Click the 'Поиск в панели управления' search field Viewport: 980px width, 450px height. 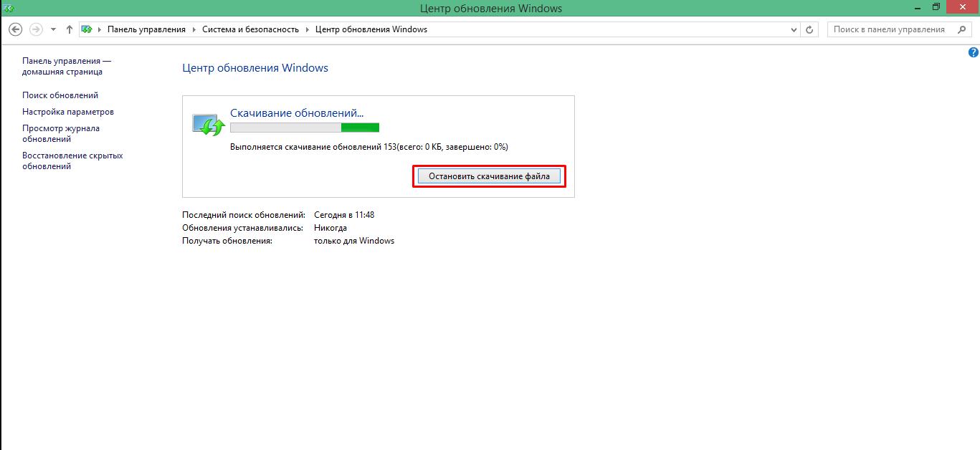(x=889, y=29)
